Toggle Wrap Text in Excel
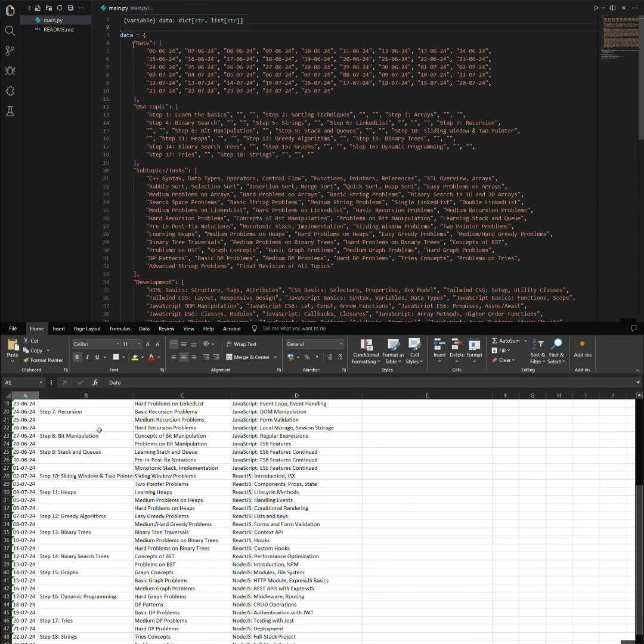 [x=241, y=344]
